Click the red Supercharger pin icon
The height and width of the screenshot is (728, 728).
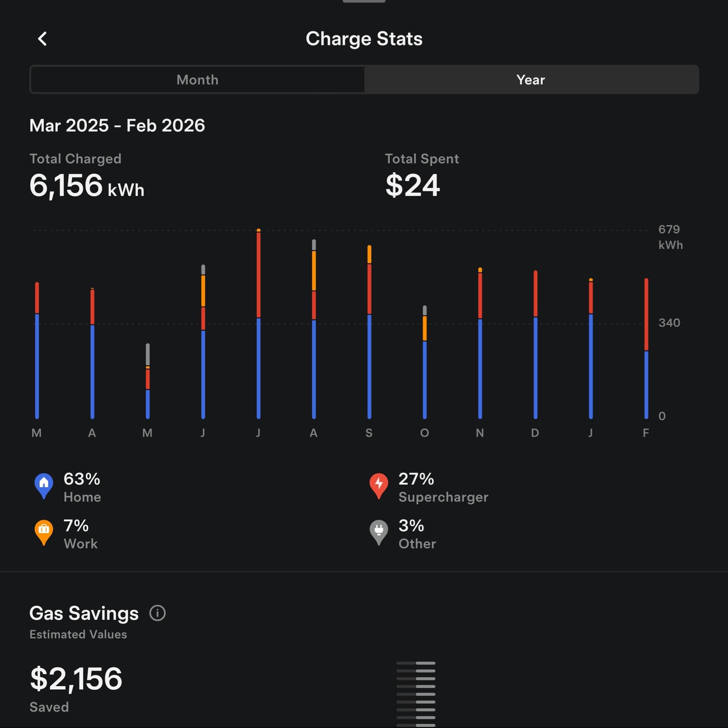(379, 485)
